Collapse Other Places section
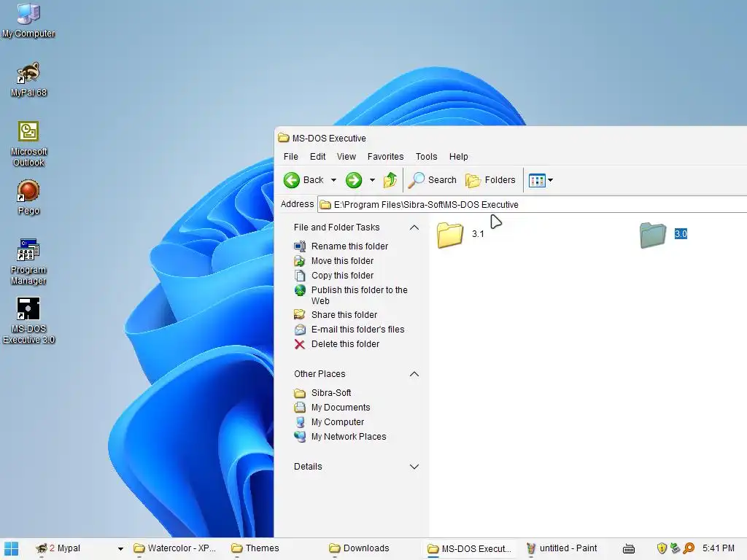This screenshot has height=560, width=747. [x=414, y=374]
